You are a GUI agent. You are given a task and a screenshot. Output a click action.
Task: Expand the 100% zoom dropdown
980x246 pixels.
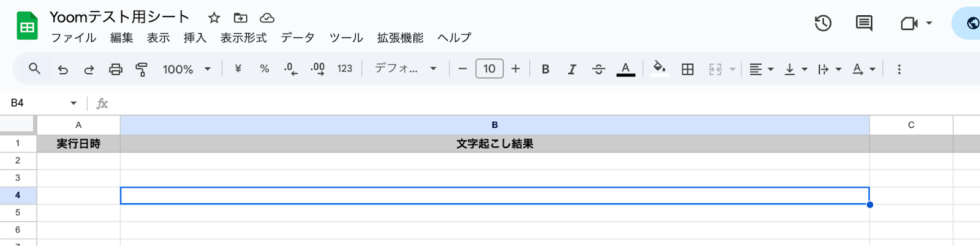pos(186,69)
